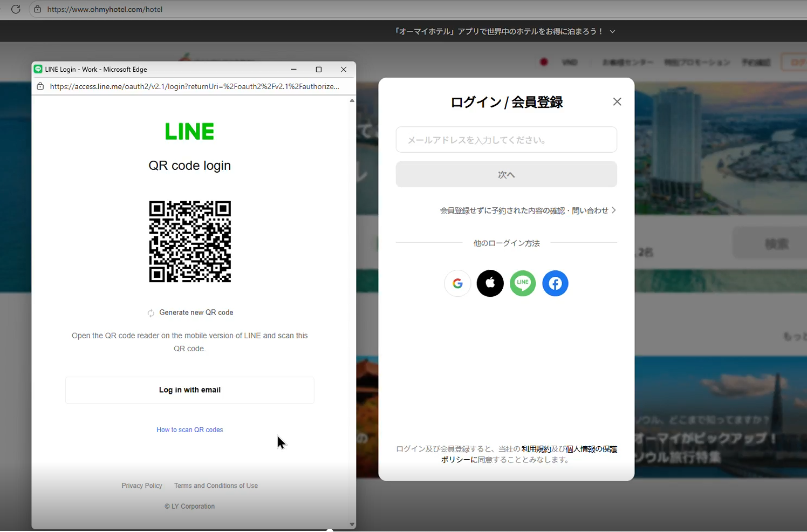Click the LINE logo in the popup
807x532 pixels.
click(190, 131)
